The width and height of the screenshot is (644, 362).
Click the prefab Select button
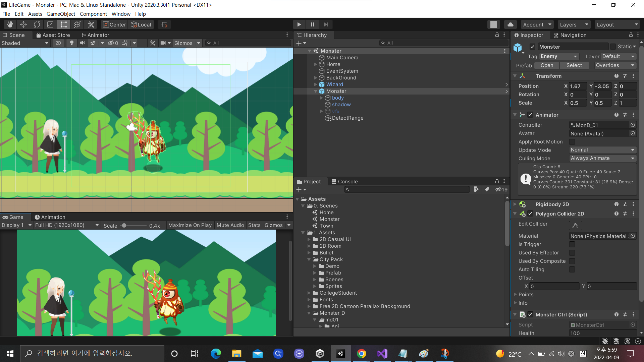[x=574, y=65]
